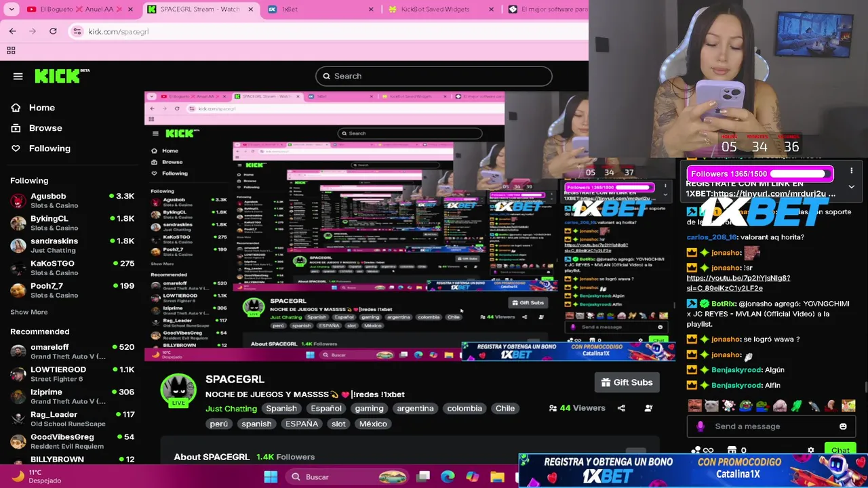Open LOWTIERGOD recommended channel

pyautogui.click(x=72, y=373)
